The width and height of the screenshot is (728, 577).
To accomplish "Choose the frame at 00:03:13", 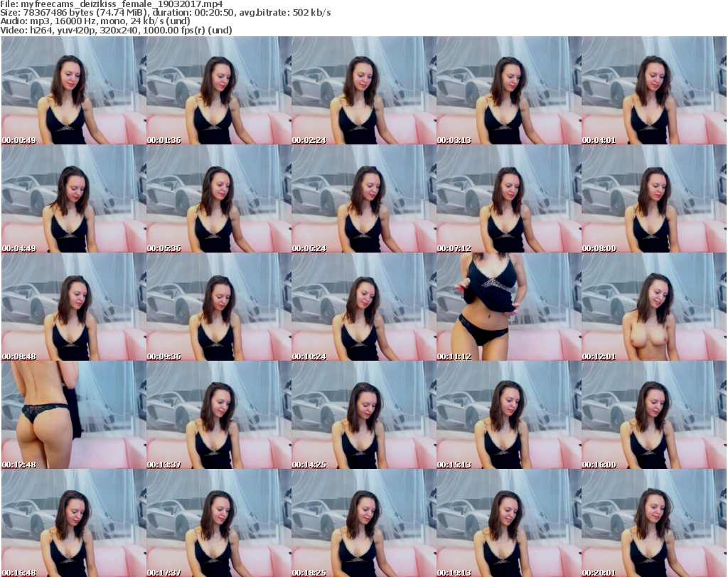I will click(509, 90).
